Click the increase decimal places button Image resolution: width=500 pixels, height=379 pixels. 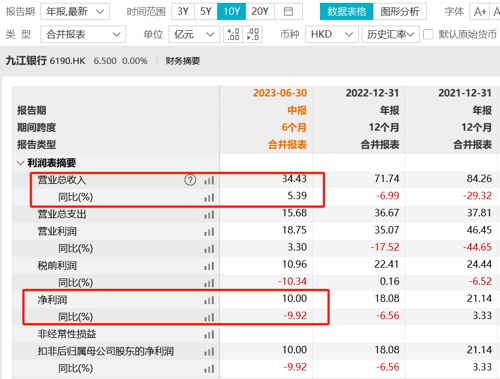click(233, 34)
